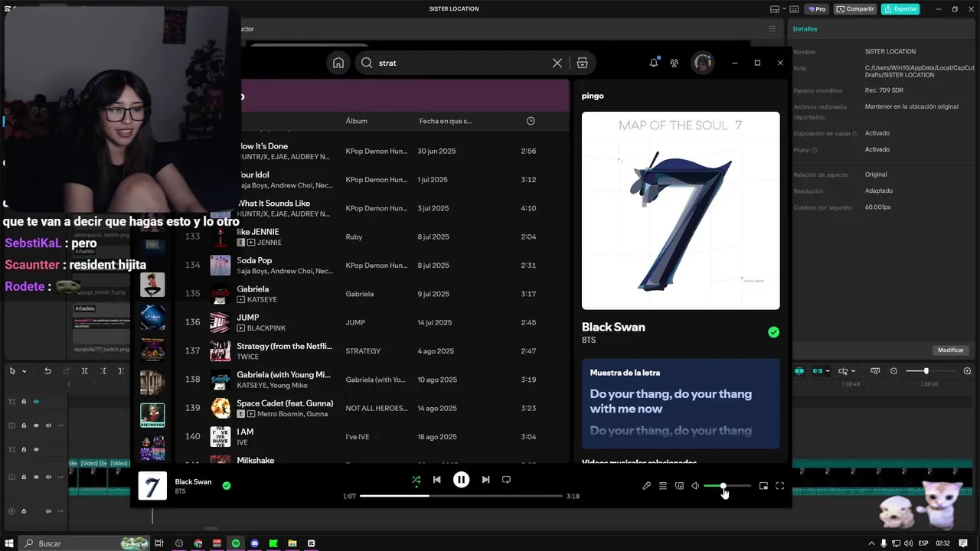This screenshot has width=980, height=551.
Task: Sort by 'Fecha en que s...' column header
Action: click(446, 121)
